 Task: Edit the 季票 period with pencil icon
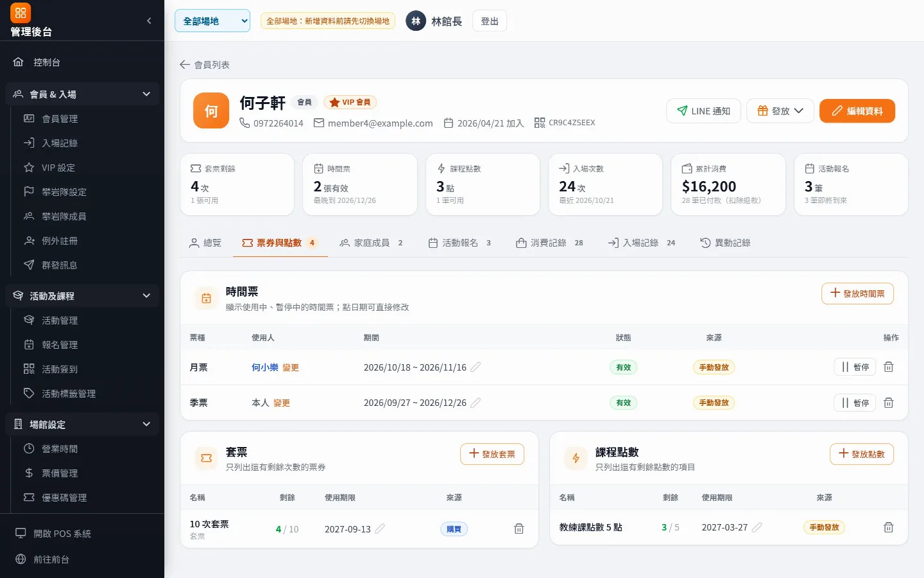pyautogui.click(x=475, y=403)
